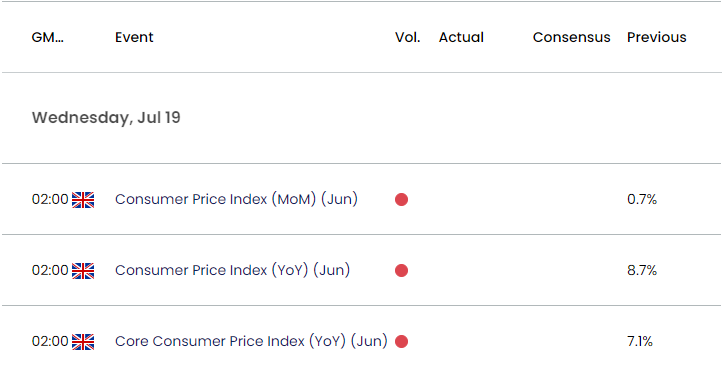
Task: Click previous value 8.7% for CPI YoY
Action: (x=642, y=270)
